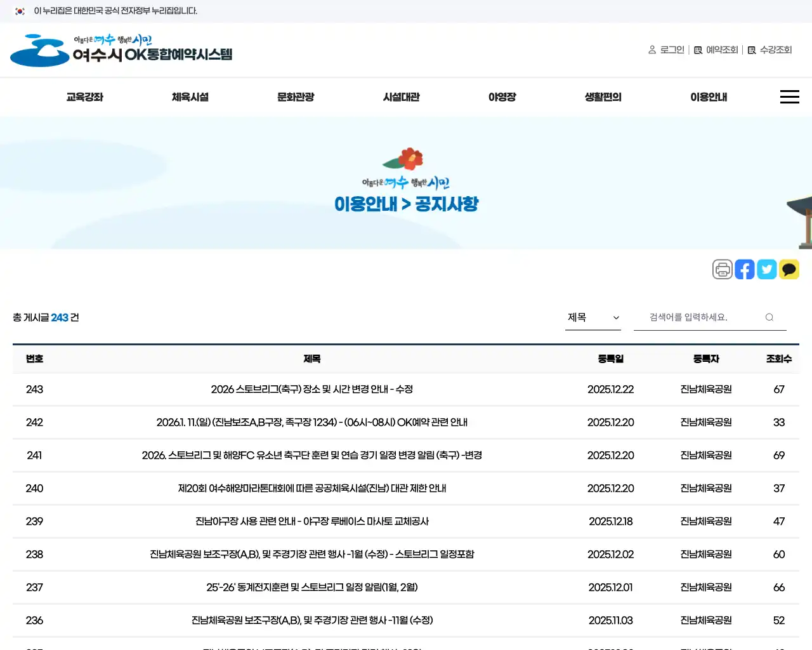Share the page via KakaoTalk icon
Viewport: 812px width, 650px height.
789,269
